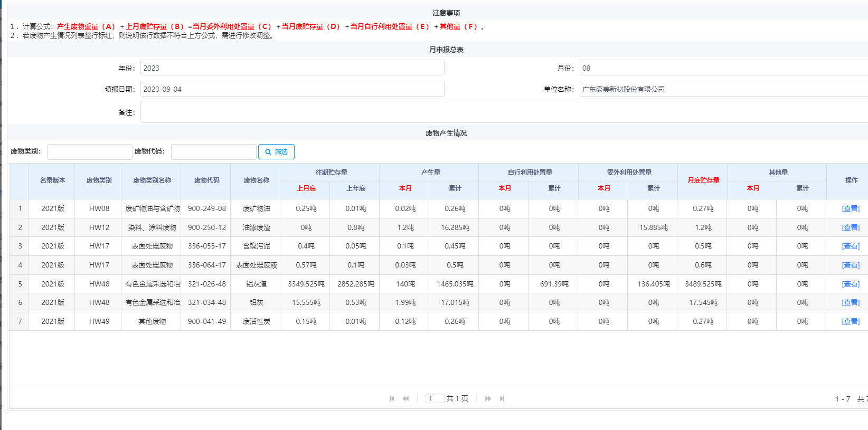Focus the 废物类别 filter field
868x430 pixels.
(x=89, y=152)
